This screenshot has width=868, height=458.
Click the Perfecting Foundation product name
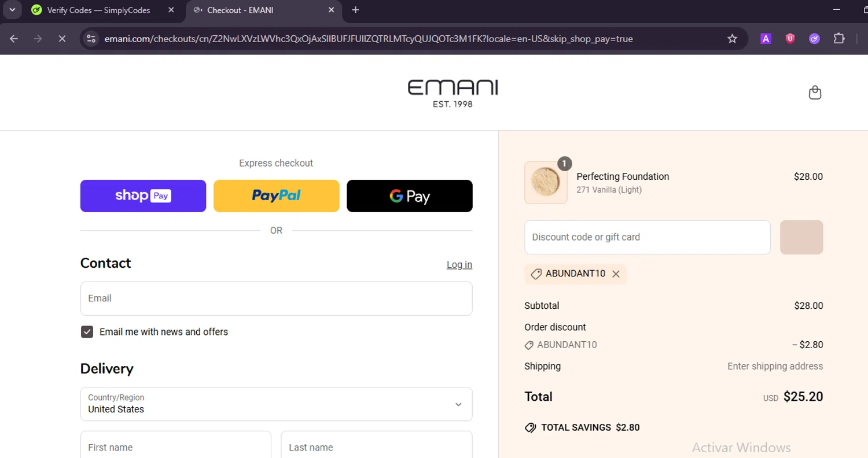[x=623, y=176]
